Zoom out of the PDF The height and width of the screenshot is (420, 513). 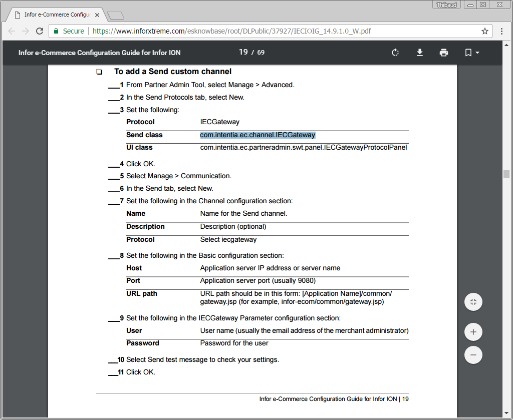(473, 355)
